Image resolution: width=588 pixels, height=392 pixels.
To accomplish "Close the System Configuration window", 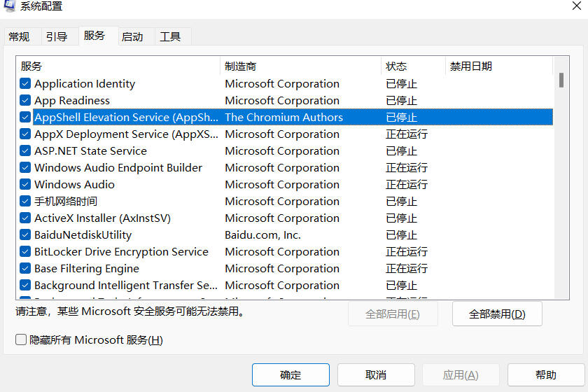I will (576, 6).
